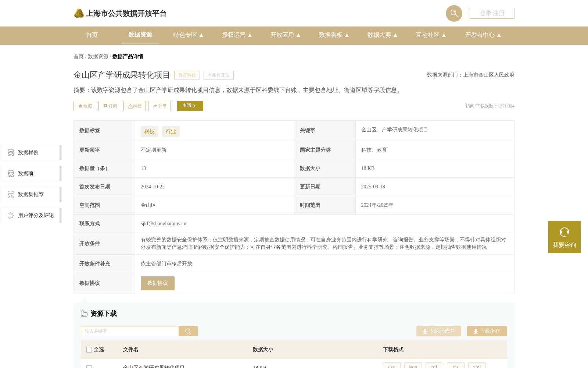Expand the 数据大赛 menu
This screenshot has width=588, height=368.
point(382,35)
